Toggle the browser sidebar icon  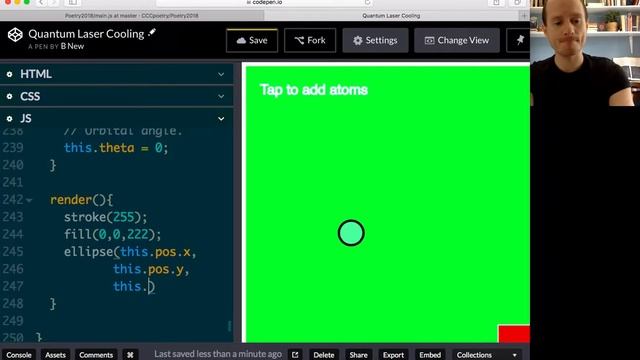click(73, 2)
